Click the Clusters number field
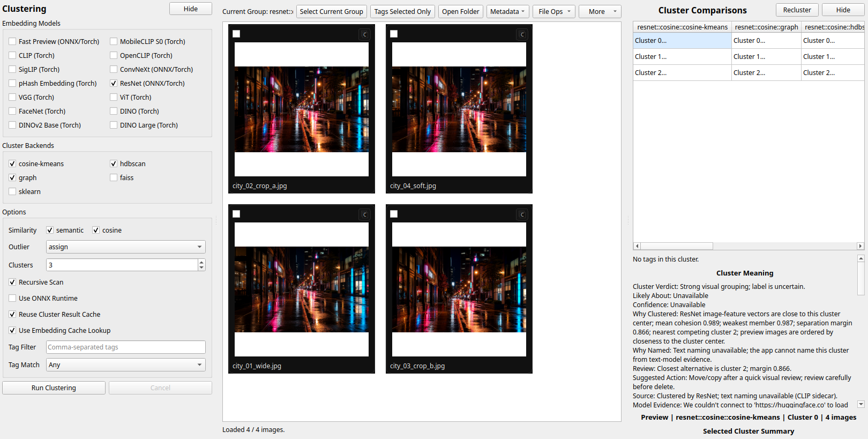The width and height of the screenshot is (868, 439). 122,265
